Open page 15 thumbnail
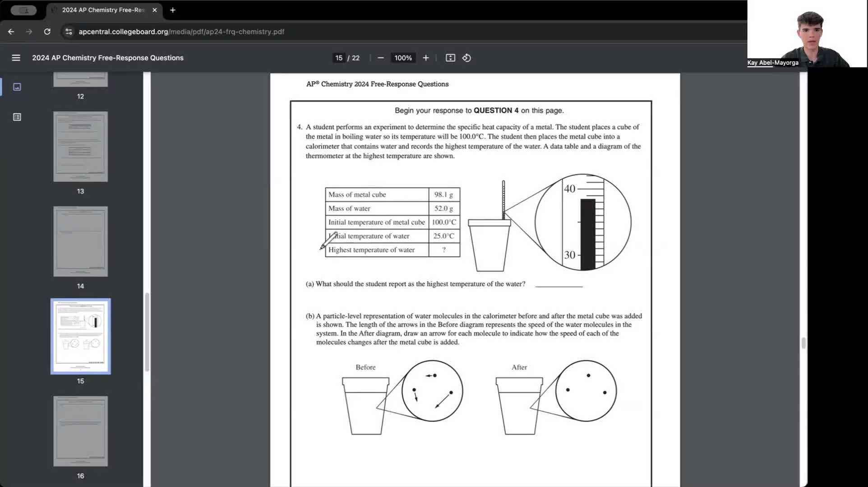 coord(80,336)
